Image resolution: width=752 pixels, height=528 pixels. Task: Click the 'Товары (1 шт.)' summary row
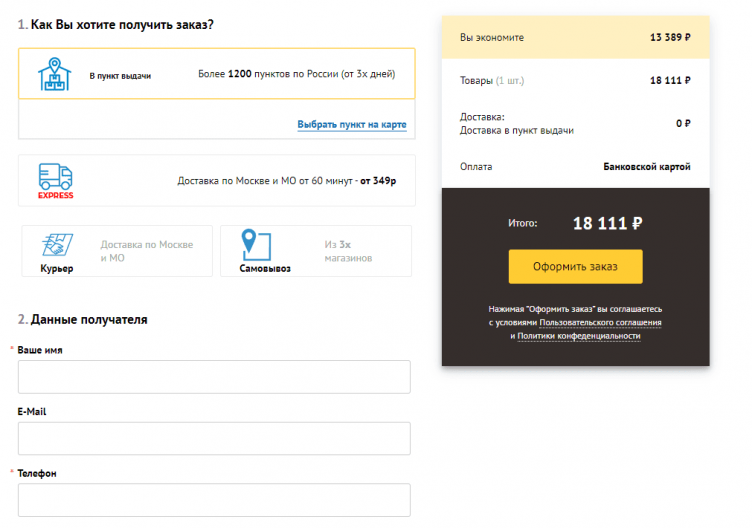[575, 80]
